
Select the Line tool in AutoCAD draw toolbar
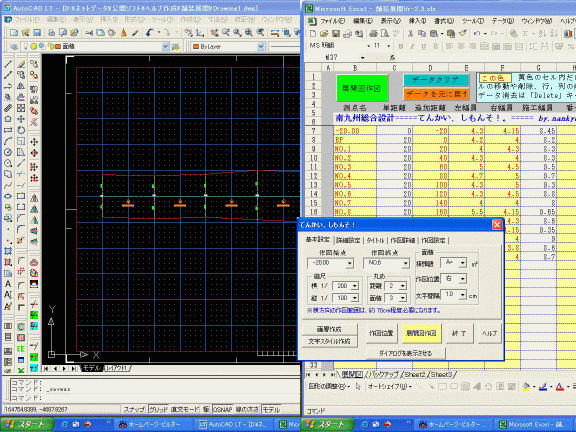(8, 64)
